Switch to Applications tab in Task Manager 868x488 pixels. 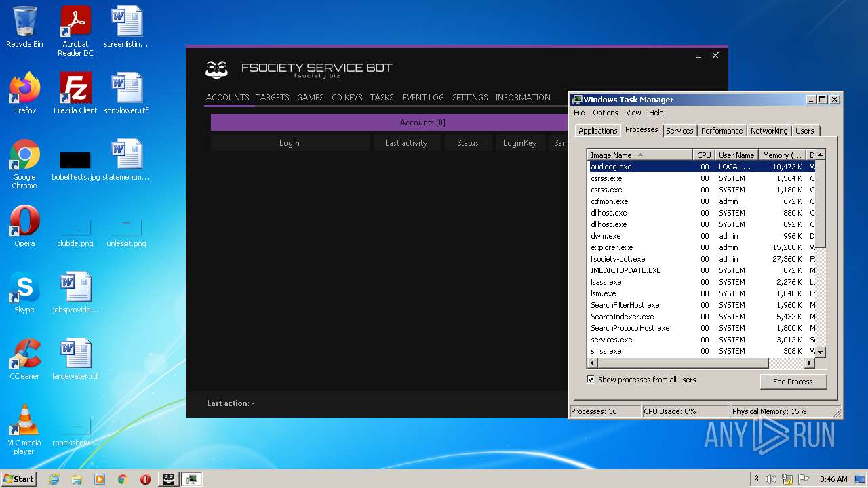[x=598, y=131]
